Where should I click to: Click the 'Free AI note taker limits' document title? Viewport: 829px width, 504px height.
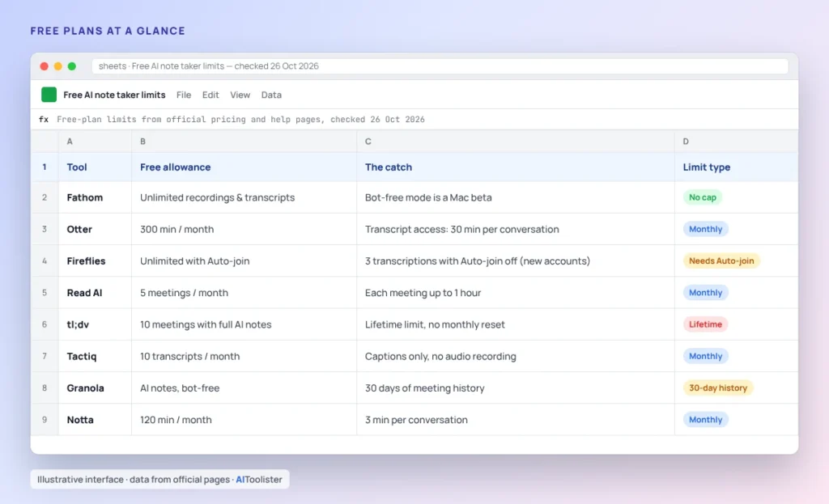[x=114, y=95]
